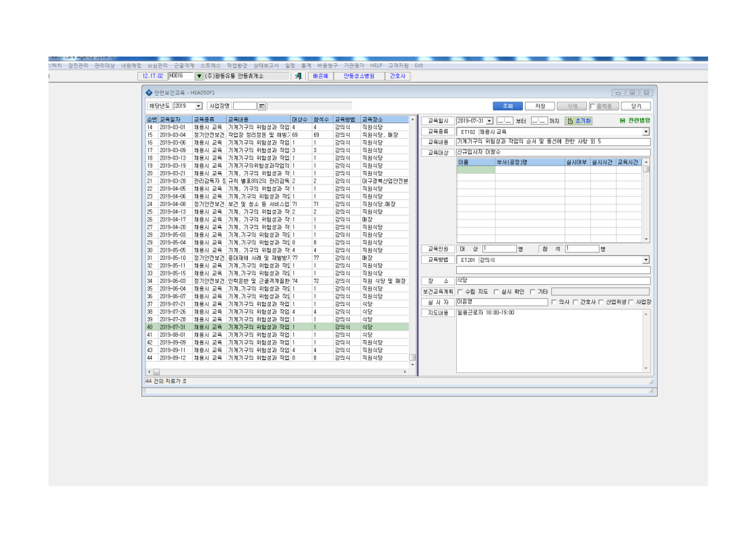Click the up arrow of the list scrollbar

(x=412, y=119)
